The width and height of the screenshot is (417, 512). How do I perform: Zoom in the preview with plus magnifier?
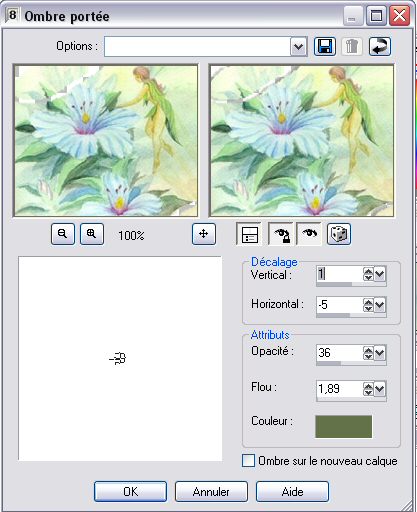point(92,234)
